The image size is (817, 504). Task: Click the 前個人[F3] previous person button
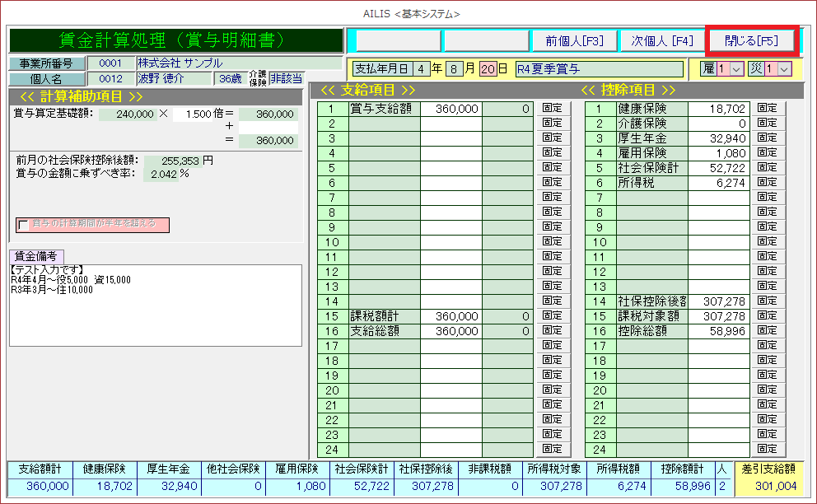574,40
